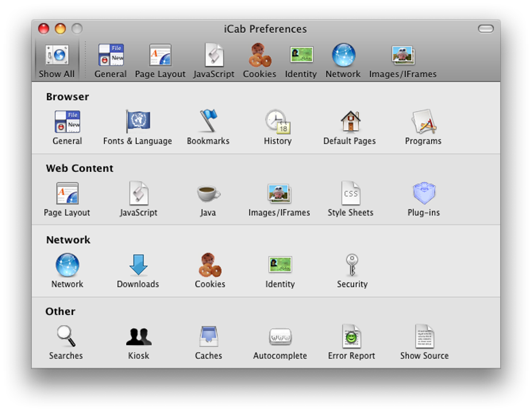Open the Bookmarks preferences pane

[x=208, y=128]
